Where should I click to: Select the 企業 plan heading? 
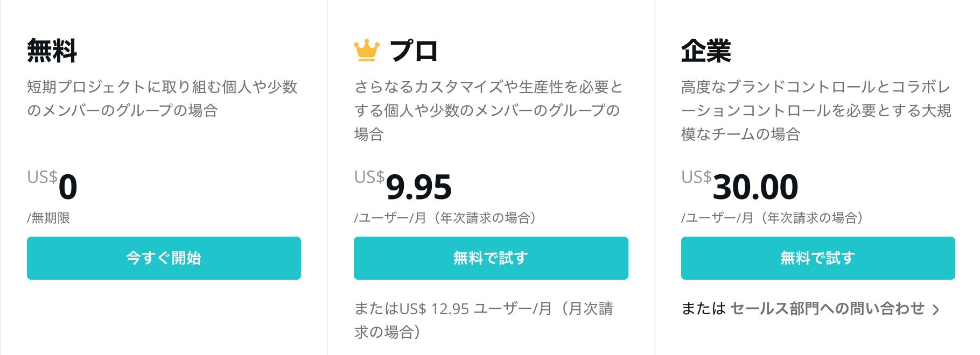tap(706, 51)
